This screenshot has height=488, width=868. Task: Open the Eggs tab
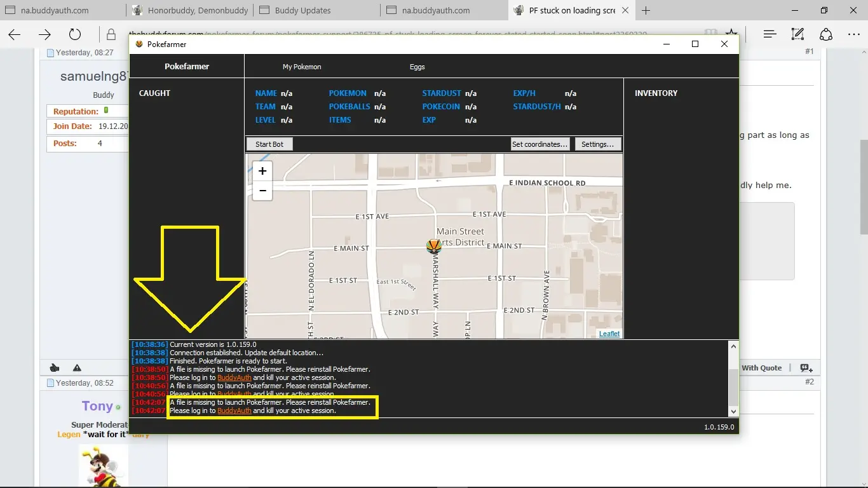(x=417, y=67)
